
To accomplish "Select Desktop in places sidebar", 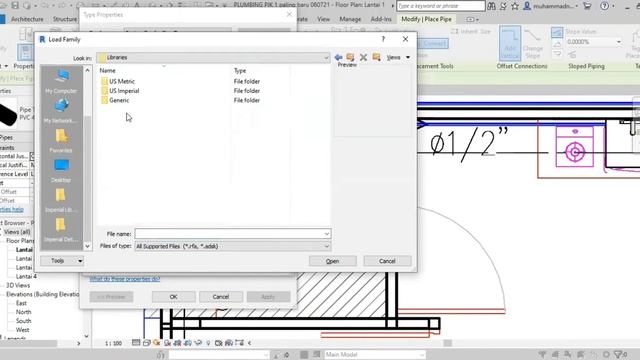I will pos(61,171).
